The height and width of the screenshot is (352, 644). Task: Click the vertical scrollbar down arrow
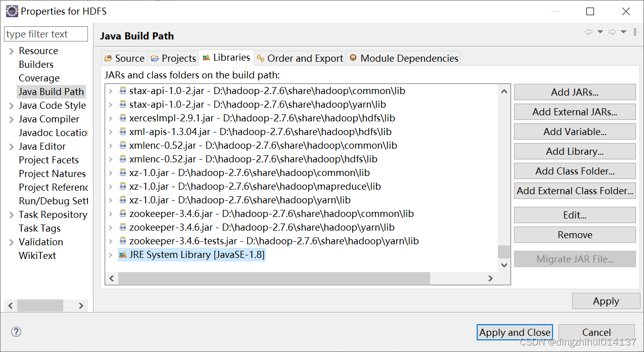pos(503,265)
